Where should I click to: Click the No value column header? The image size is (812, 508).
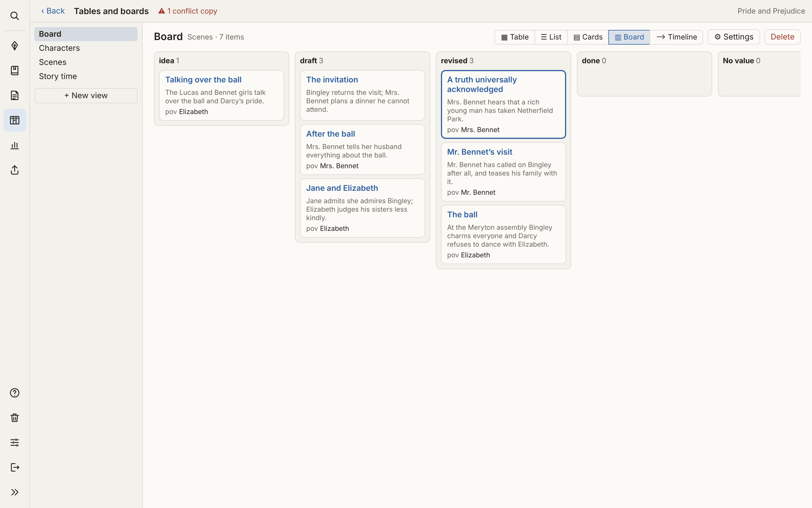coord(742,61)
